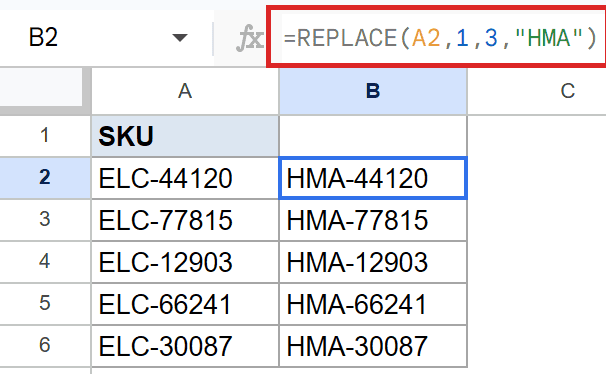Select row 1 header
Image resolution: width=606 pixels, height=374 pixels.
pos(45,136)
